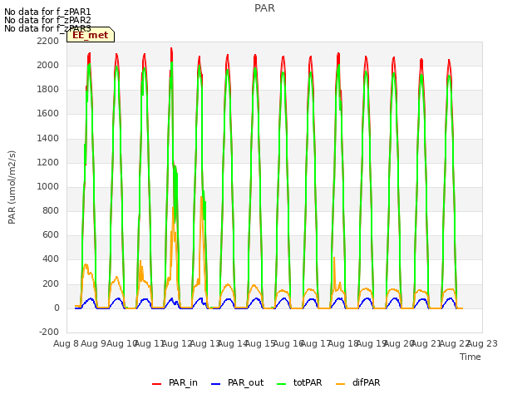
Task: Click the orange difPAR legend swatch
Action: 340,384
